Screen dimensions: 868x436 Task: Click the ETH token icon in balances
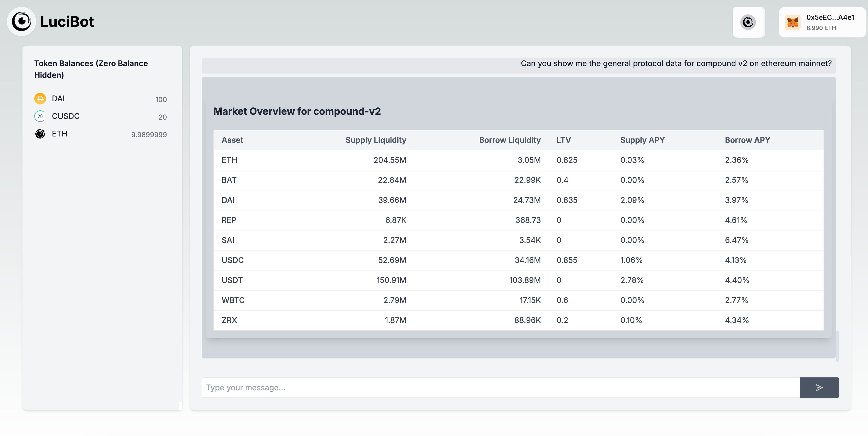tap(40, 134)
